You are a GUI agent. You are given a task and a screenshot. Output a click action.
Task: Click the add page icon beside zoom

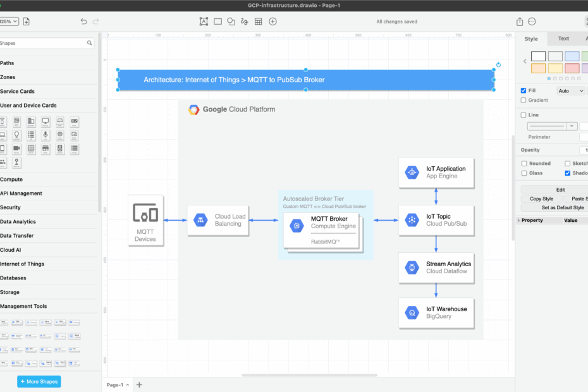tap(27, 21)
